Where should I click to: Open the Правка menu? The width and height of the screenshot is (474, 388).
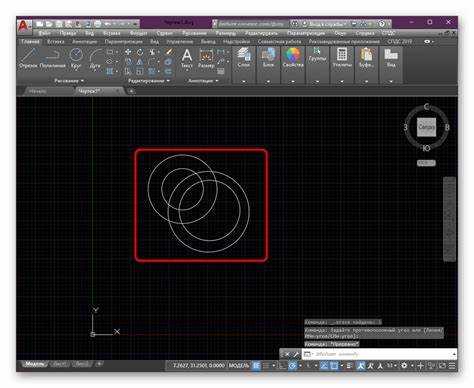click(68, 33)
